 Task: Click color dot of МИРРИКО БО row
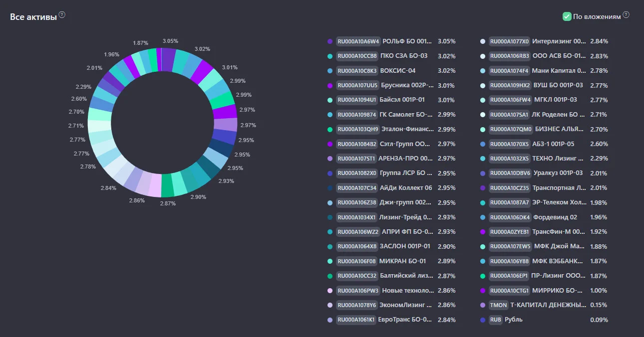click(x=483, y=291)
